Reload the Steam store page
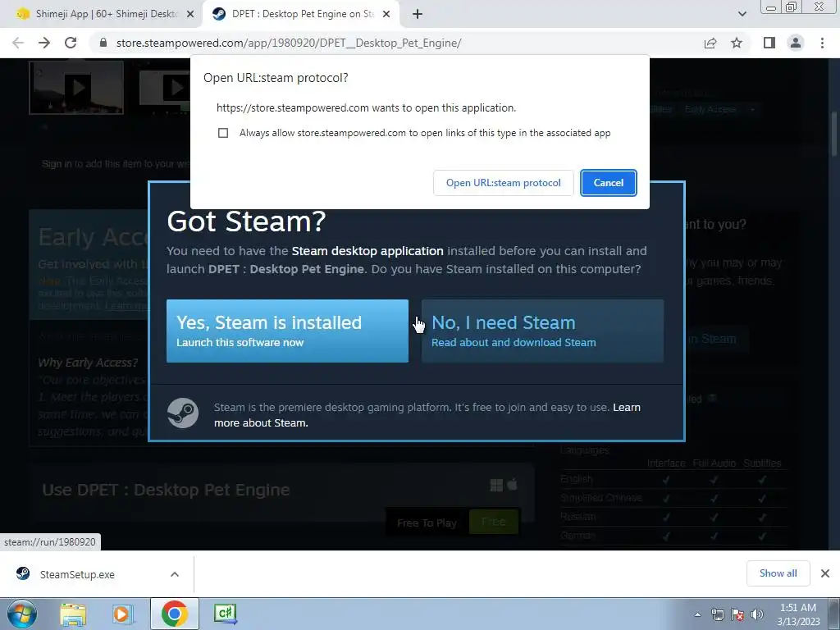Image resolution: width=840 pixels, height=630 pixels. 71,43
